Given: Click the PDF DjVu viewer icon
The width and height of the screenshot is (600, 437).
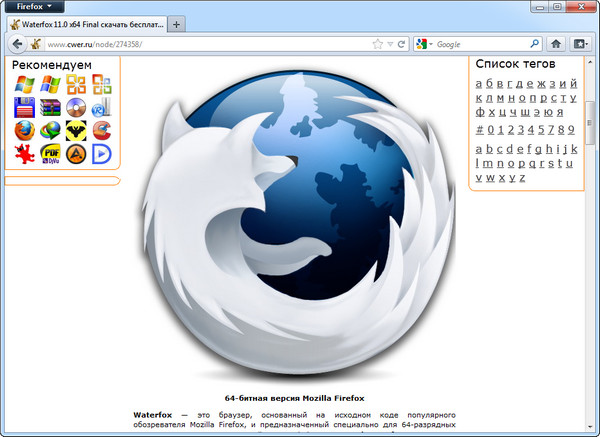Looking at the screenshot, I should 50,153.
